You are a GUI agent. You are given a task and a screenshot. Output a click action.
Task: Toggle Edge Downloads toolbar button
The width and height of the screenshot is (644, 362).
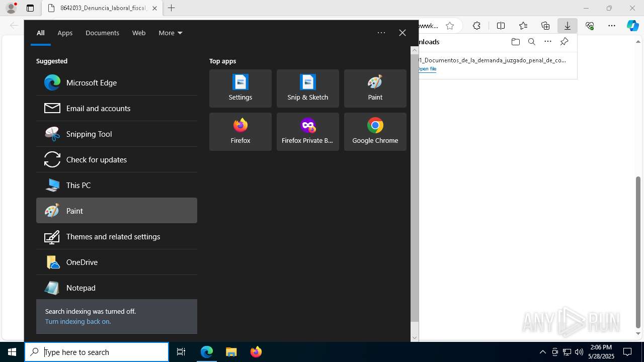[x=568, y=26]
